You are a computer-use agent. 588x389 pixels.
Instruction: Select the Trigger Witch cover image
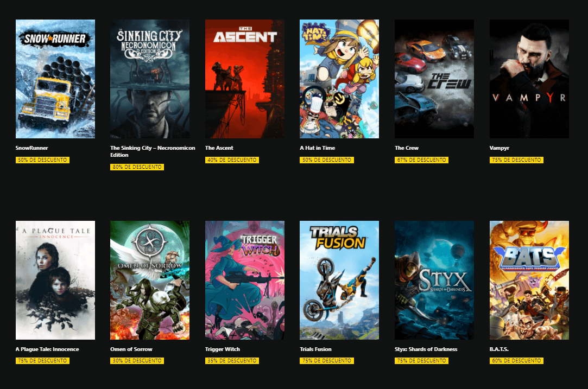click(244, 280)
